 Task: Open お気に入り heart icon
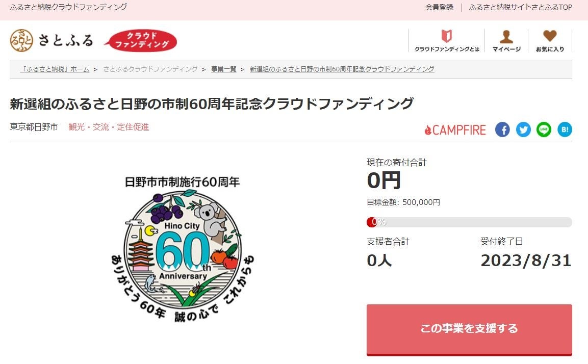click(550, 41)
